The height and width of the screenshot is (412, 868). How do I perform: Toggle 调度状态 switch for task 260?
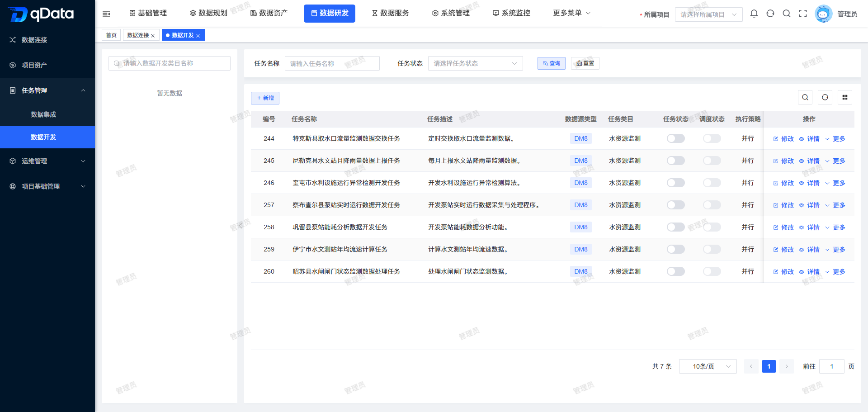click(712, 271)
